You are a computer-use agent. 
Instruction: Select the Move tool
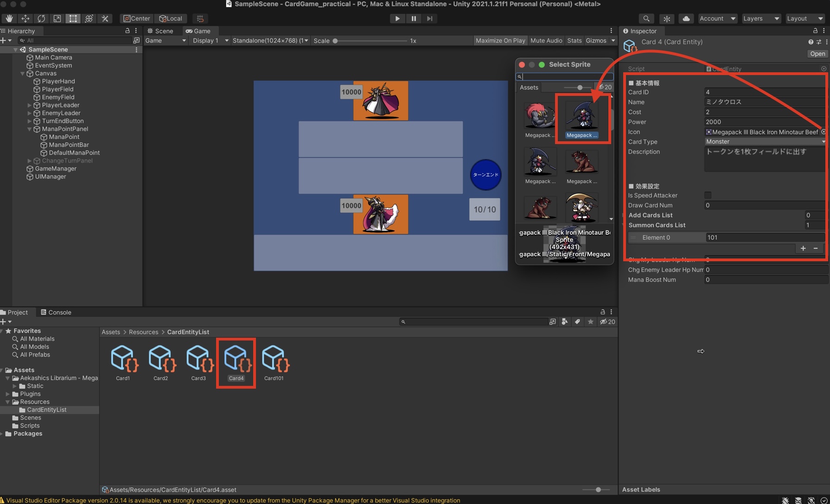tap(25, 19)
